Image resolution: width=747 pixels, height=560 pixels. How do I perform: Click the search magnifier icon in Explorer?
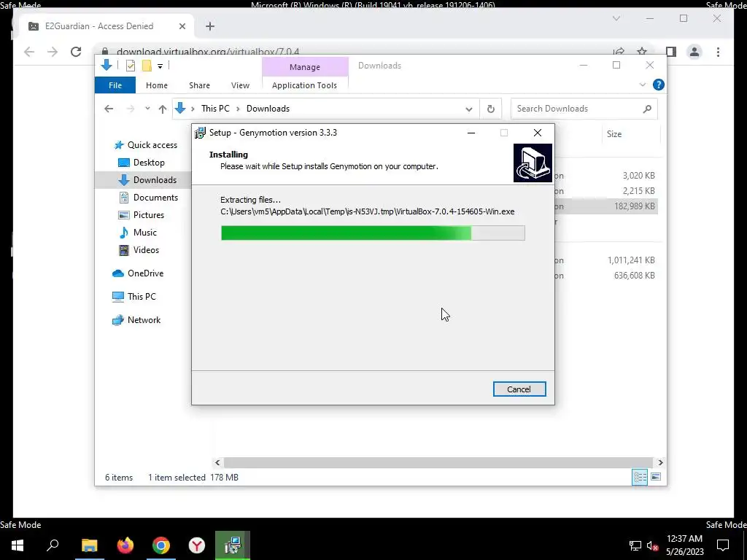(x=647, y=109)
